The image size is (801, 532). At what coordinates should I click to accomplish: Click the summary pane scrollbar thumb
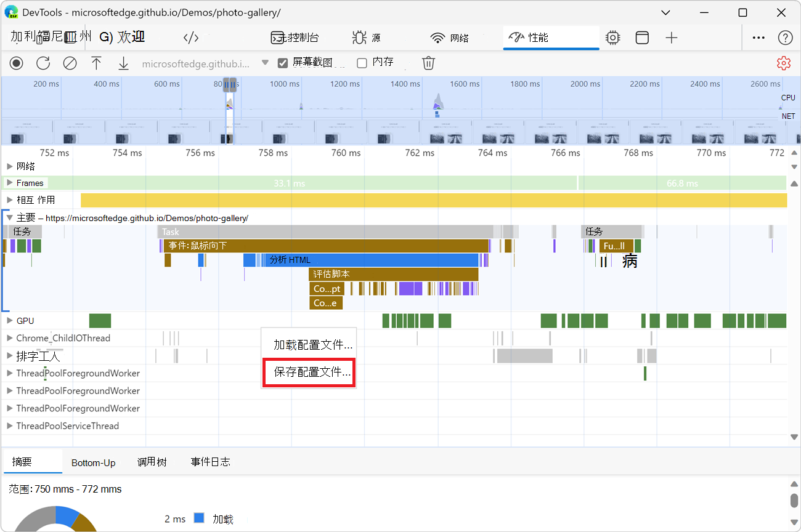[794, 500]
